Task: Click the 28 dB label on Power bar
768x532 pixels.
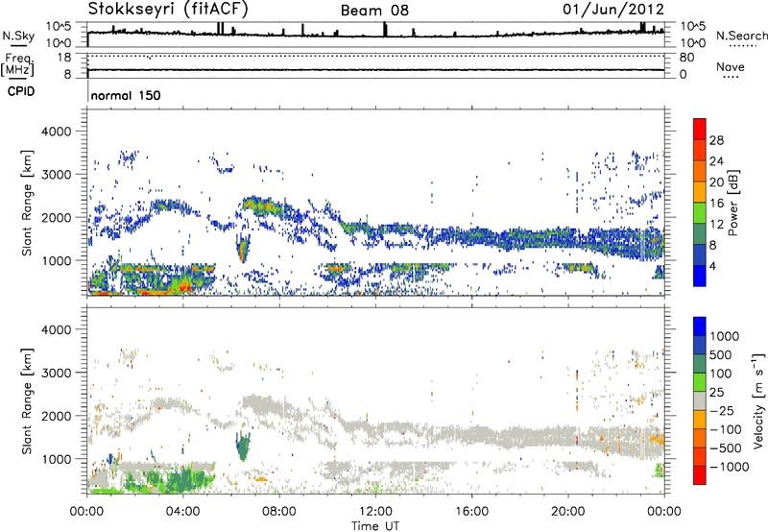Action: (716, 140)
